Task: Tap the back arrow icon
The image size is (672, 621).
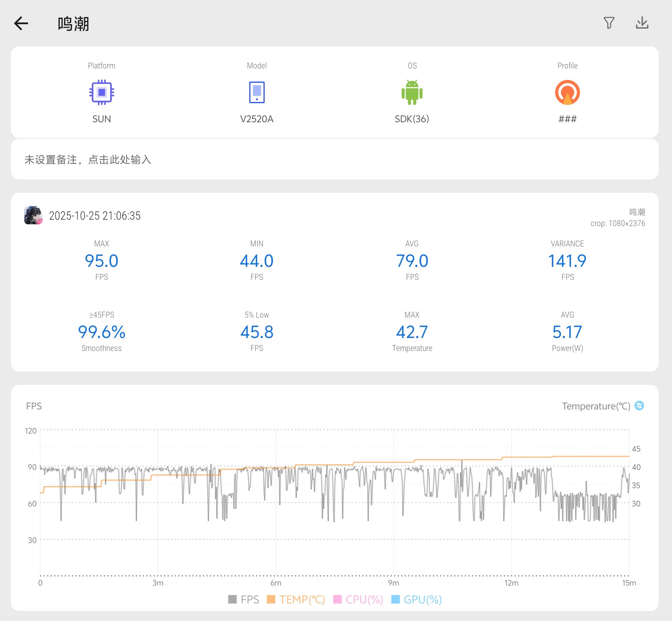Action: pyautogui.click(x=21, y=24)
